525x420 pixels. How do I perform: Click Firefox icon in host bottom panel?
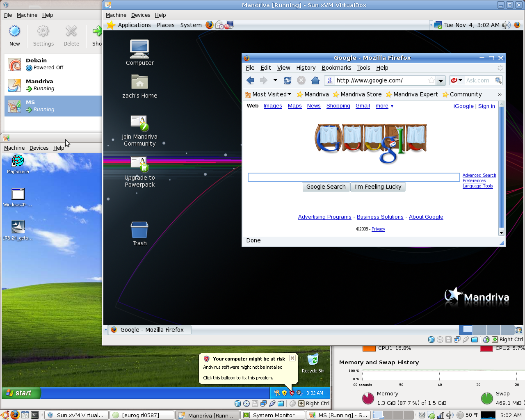[x=15, y=415]
